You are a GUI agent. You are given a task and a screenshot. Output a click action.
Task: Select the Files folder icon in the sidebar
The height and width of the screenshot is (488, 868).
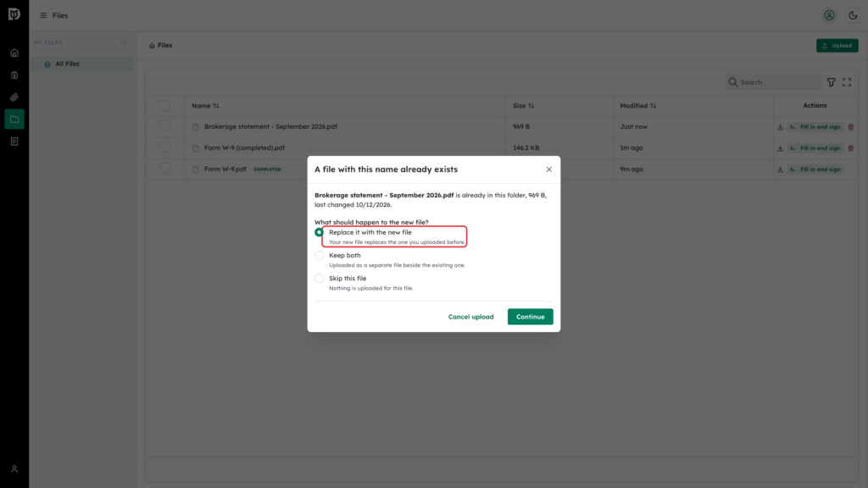click(14, 119)
